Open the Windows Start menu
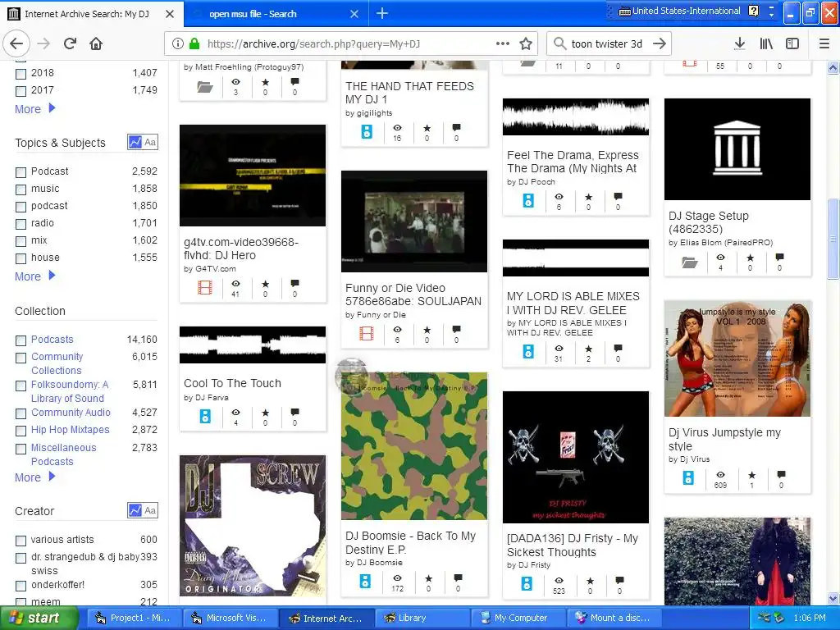840x630 pixels. tap(38, 618)
